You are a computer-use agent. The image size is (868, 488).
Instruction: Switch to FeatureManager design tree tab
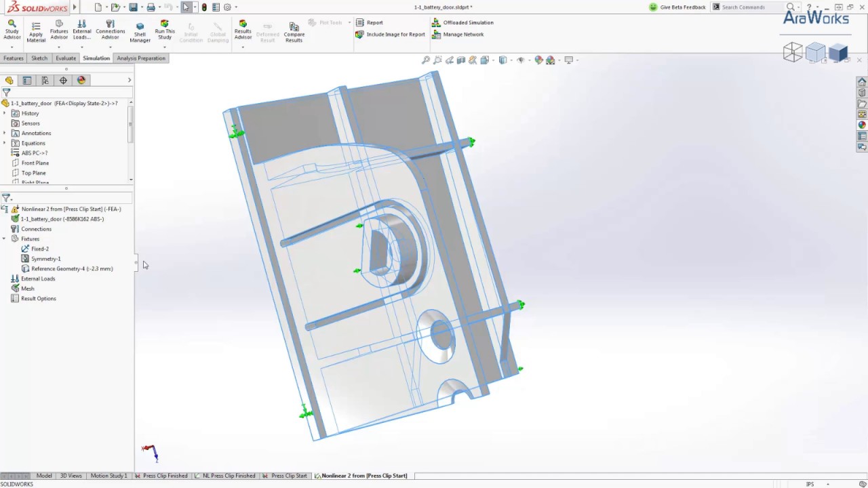click(x=9, y=81)
